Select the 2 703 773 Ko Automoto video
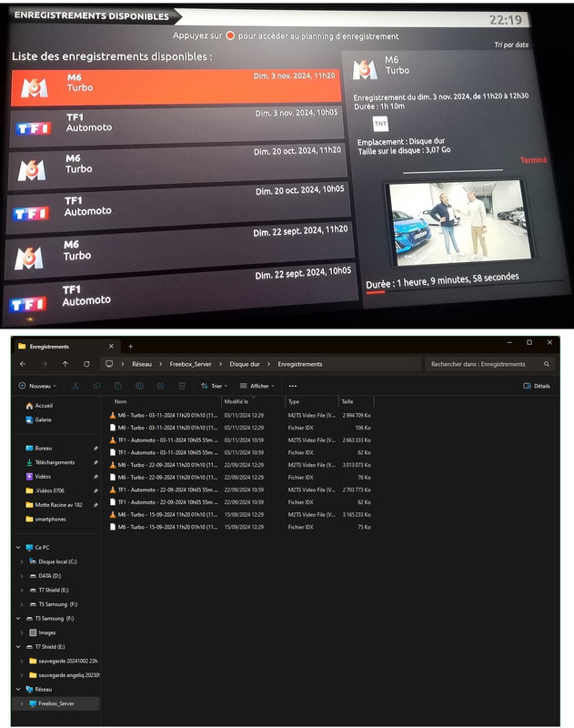The height and width of the screenshot is (728, 574). 240,490
